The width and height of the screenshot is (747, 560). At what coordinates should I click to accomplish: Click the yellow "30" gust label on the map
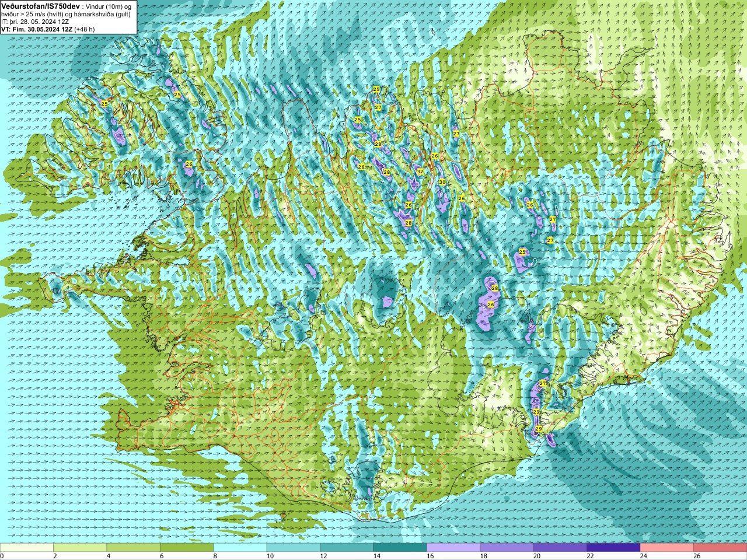click(x=442, y=182)
